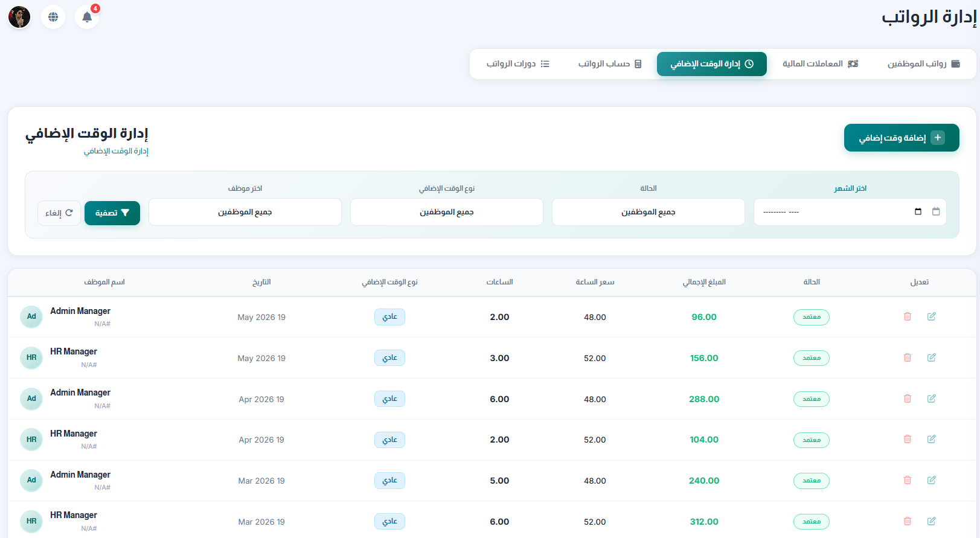The width and height of the screenshot is (980, 538).
Task: Click معتمد badge in 156.00 row
Action: coord(812,358)
